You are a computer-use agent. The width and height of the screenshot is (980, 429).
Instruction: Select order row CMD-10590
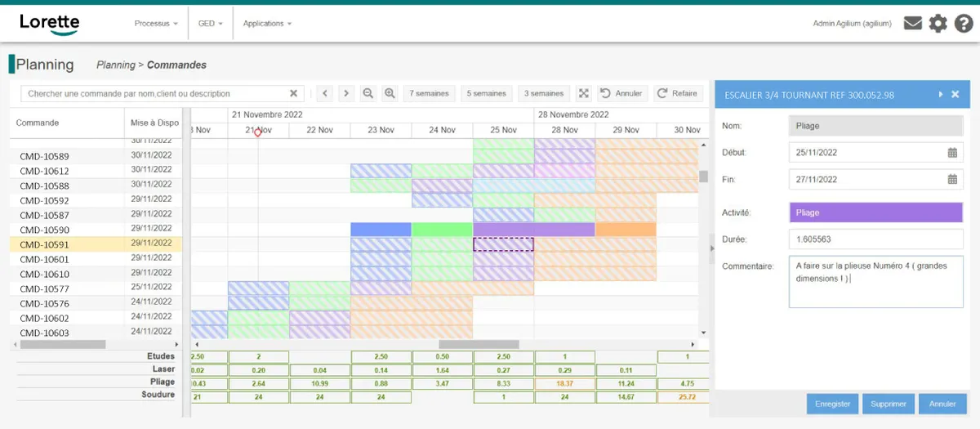96,230
